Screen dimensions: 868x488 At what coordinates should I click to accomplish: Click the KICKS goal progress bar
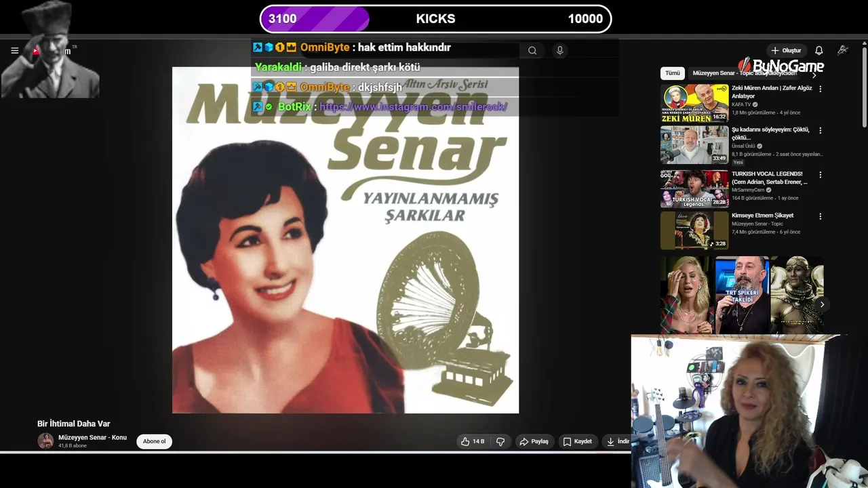click(435, 19)
